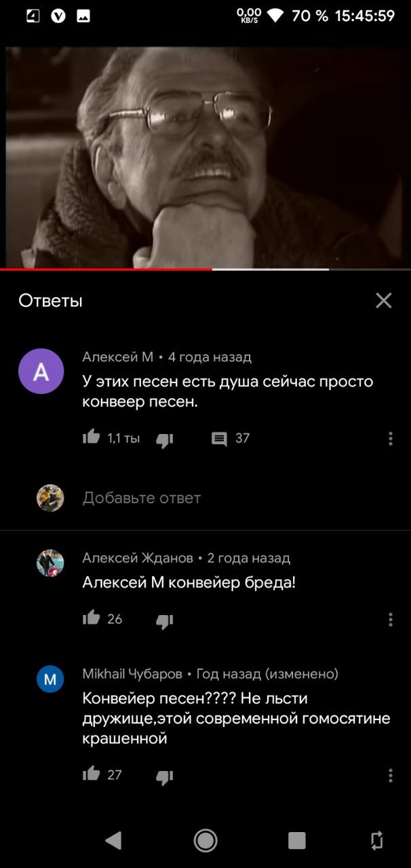Image resolution: width=411 pixels, height=868 pixels.
Task: Open options menu for Алексей Жданов's reply
Action: [391, 619]
